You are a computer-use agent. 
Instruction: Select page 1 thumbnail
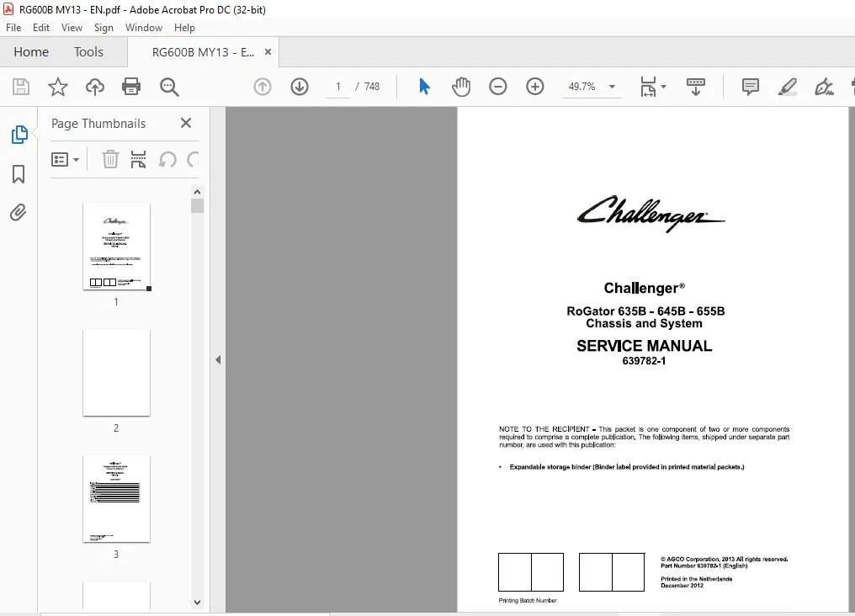click(116, 247)
